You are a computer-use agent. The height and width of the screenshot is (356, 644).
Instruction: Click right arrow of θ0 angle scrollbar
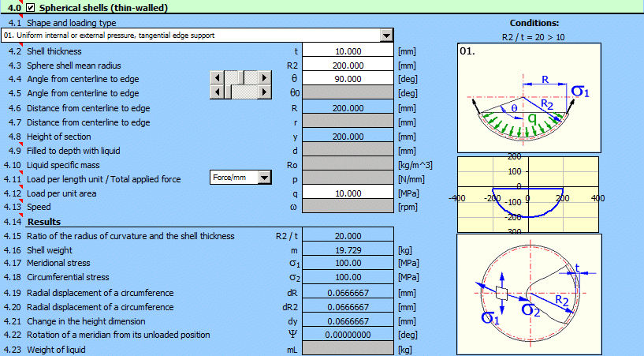tap(265, 92)
